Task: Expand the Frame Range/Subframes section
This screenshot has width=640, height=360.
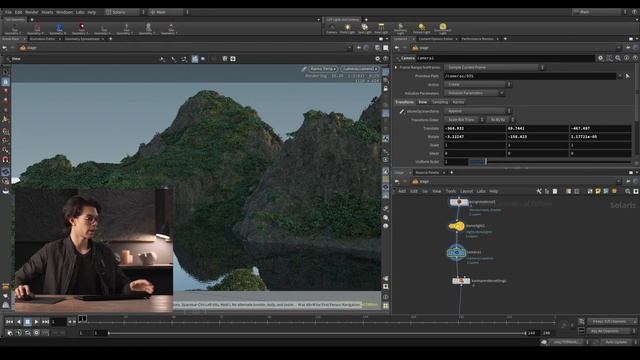Action: pos(396,67)
